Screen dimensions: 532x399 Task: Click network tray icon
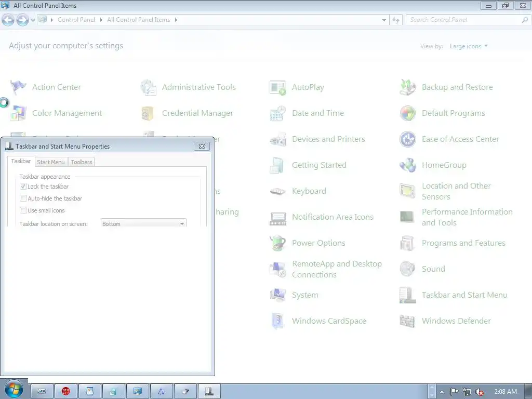coord(467,392)
